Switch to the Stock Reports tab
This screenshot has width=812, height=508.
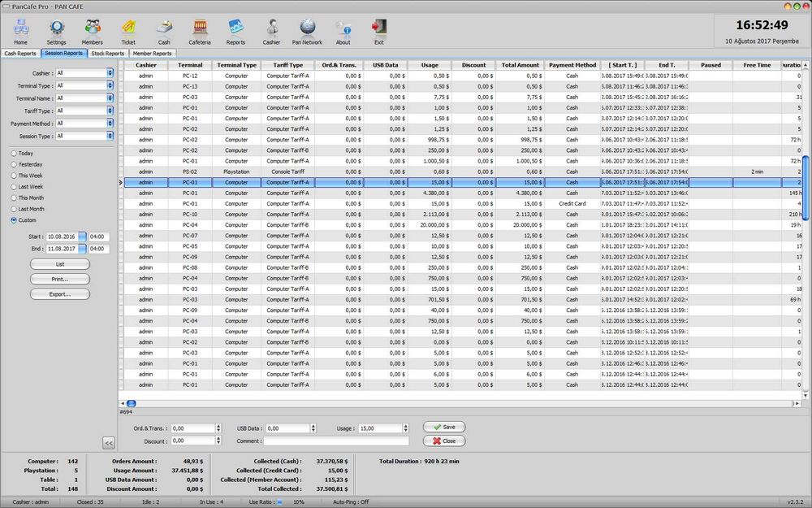[108, 54]
